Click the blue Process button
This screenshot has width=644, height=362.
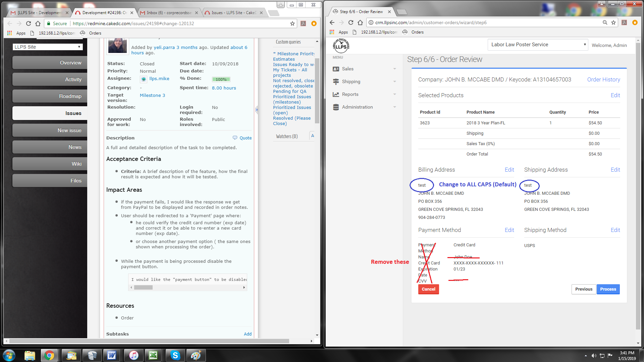pos(608,289)
